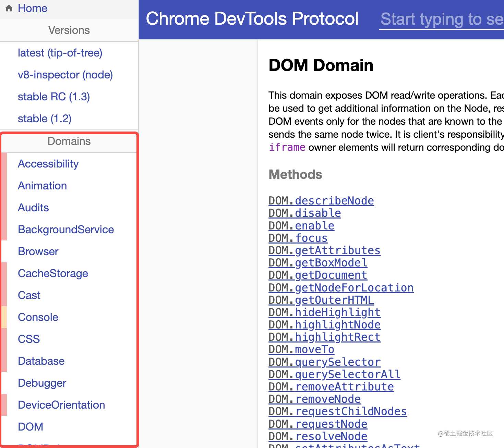Open DOM.enable method
Image resolution: width=504 pixels, height=448 pixels.
pos(301,226)
